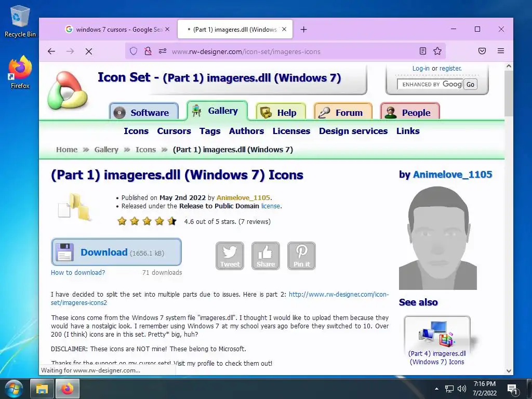
Task: Open the How to download? link
Action: point(78,272)
